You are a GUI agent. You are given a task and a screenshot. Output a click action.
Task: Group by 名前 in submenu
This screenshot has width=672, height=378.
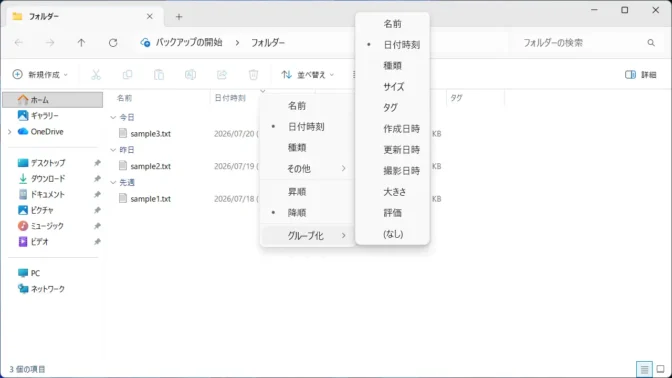[392, 24]
